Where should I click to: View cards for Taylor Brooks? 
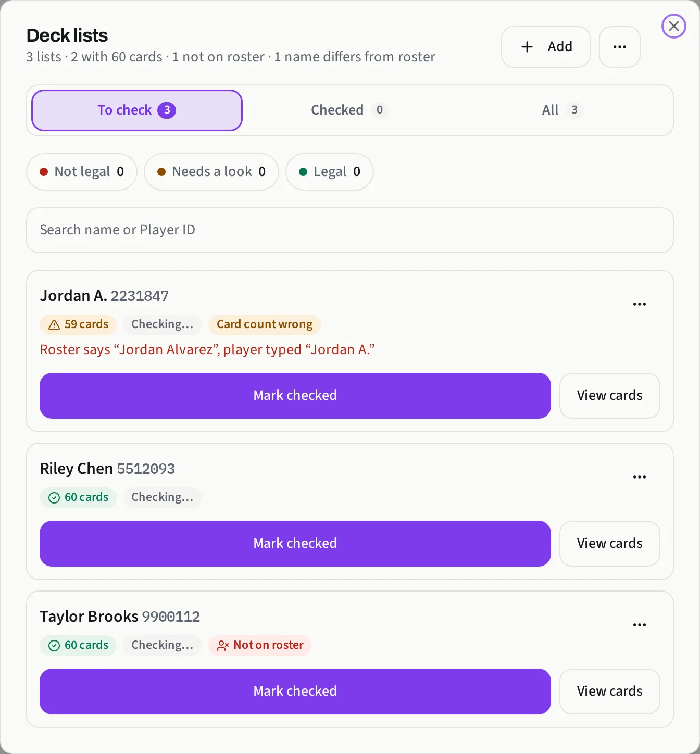pyautogui.click(x=610, y=692)
